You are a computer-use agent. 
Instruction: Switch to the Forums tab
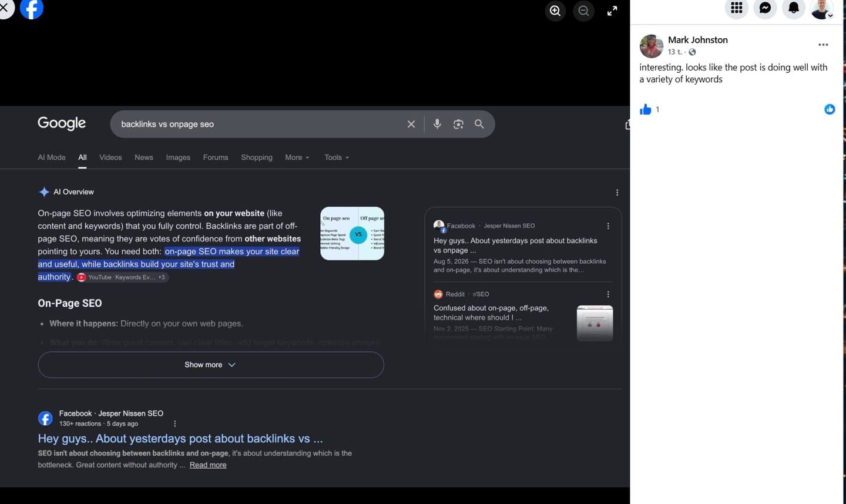click(216, 157)
